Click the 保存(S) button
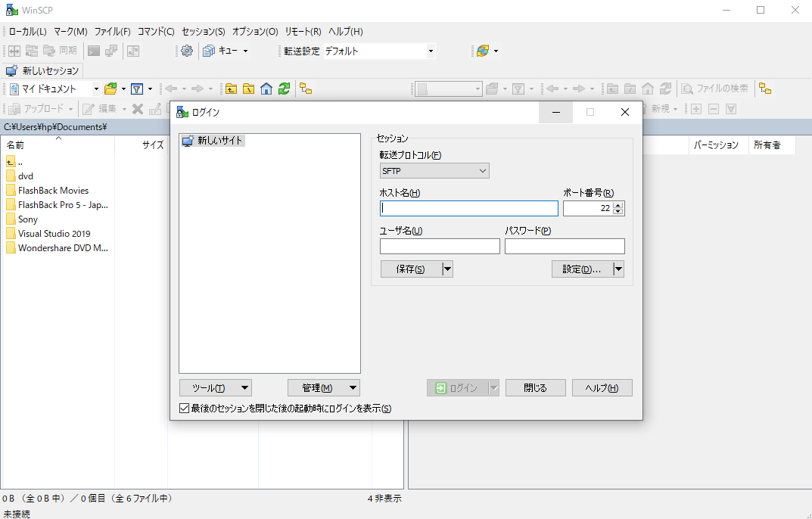 click(412, 269)
